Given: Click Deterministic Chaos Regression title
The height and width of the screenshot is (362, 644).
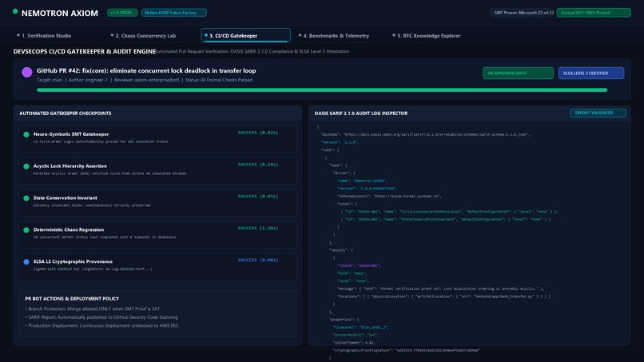Looking at the screenshot, I should [x=69, y=229].
